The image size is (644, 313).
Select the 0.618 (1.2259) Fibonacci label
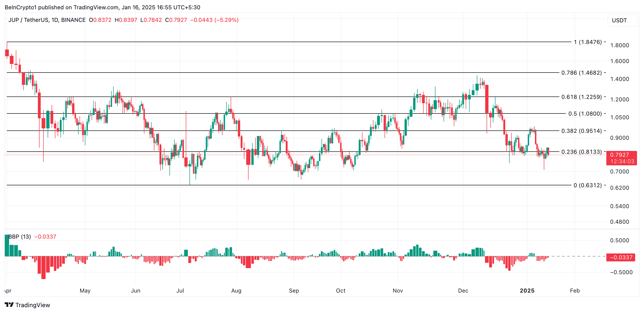pyautogui.click(x=581, y=97)
